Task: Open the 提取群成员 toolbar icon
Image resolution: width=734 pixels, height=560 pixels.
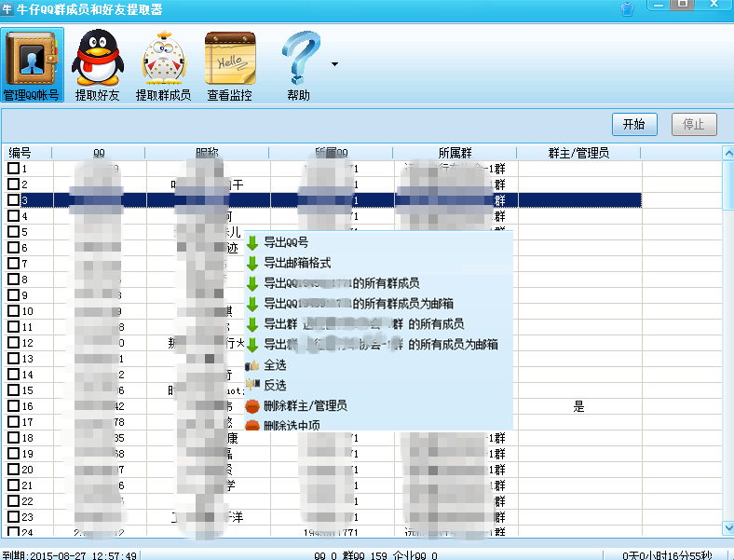Action: [x=163, y=58]
